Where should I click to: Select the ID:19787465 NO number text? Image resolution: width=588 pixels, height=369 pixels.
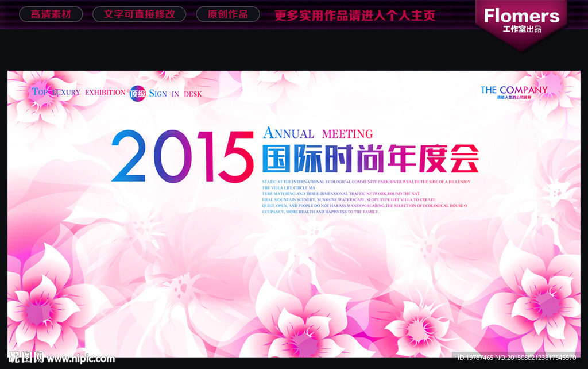[x=517, y=358]
